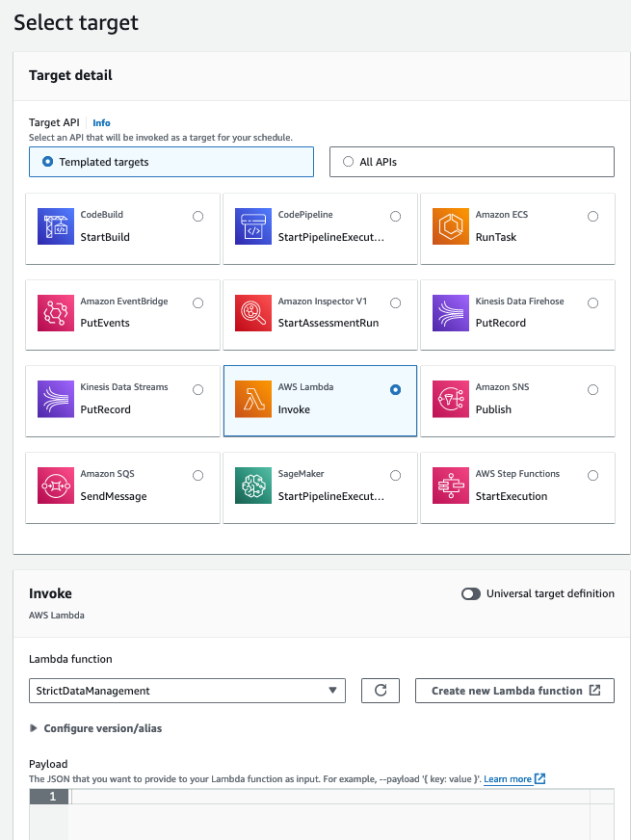Click the CodeBuild service icon

56,226
